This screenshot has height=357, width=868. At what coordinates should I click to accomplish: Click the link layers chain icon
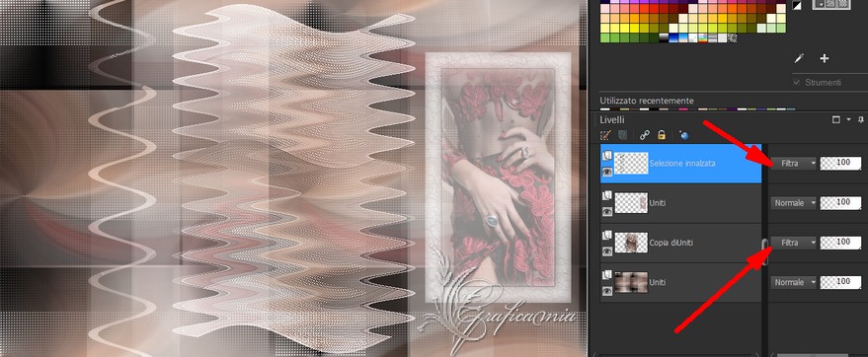(644, 135)
